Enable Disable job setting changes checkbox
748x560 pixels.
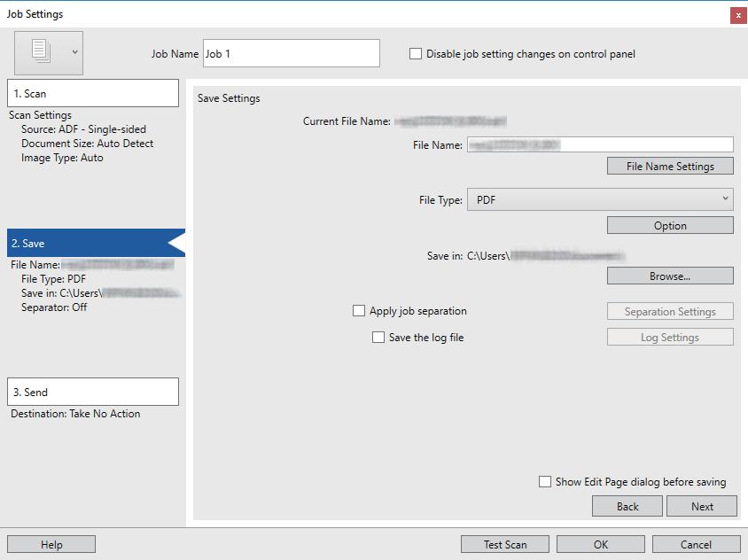pyautogui.click(x=416, y=54)
